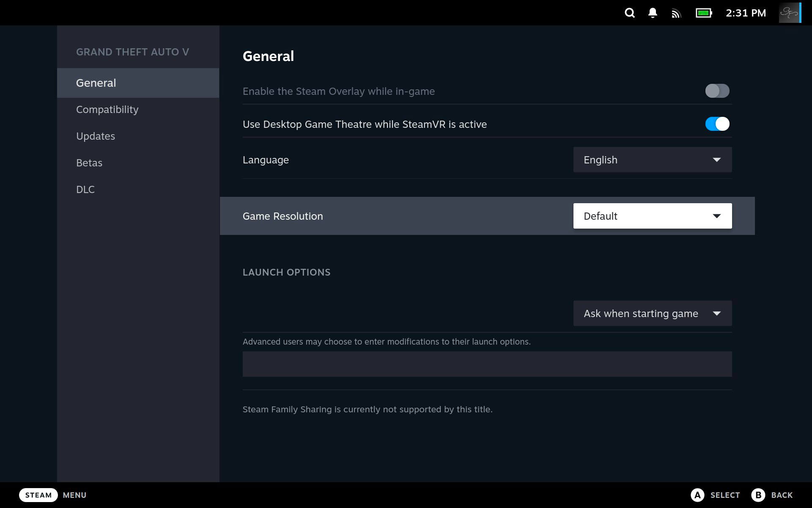
Task: Go to the Updates tab
Action: coord(138,136)
